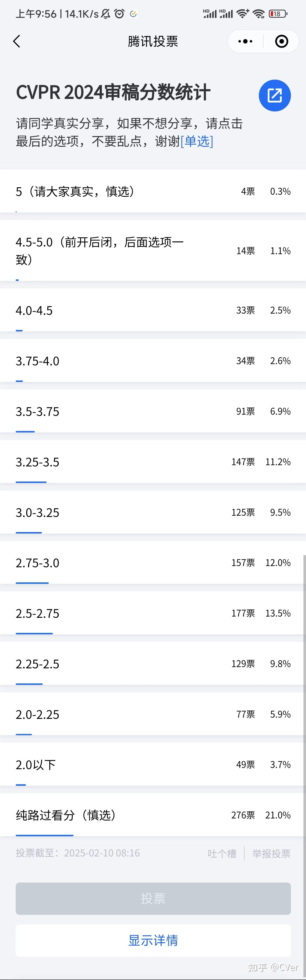Open the mini program three-dots menu
Image resolution: width=306 pixels, height=980 pixels.
pyautogui.click(x=245, y=41)
